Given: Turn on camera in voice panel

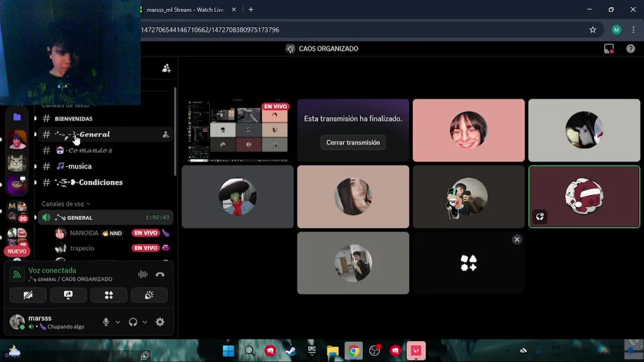Looking at the screenshot, I should click(28, 295).
